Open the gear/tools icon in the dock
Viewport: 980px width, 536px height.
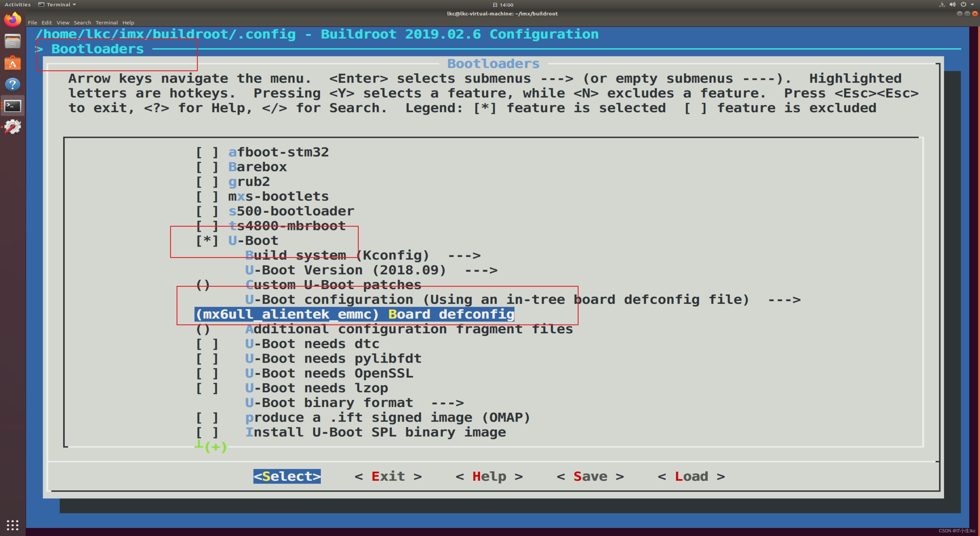[13, 127]
